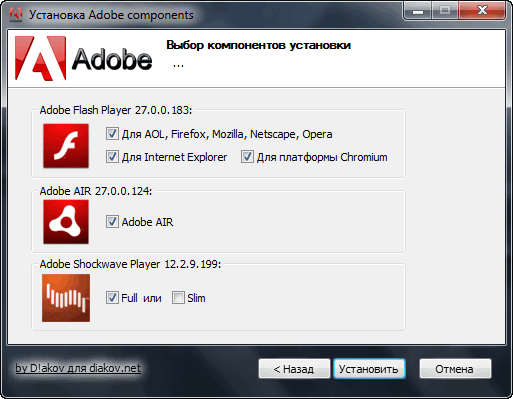The height and width of the screenshot is (399, 513).
Task: Close the Установка Adobe components window
Action: tap(482, 11)
